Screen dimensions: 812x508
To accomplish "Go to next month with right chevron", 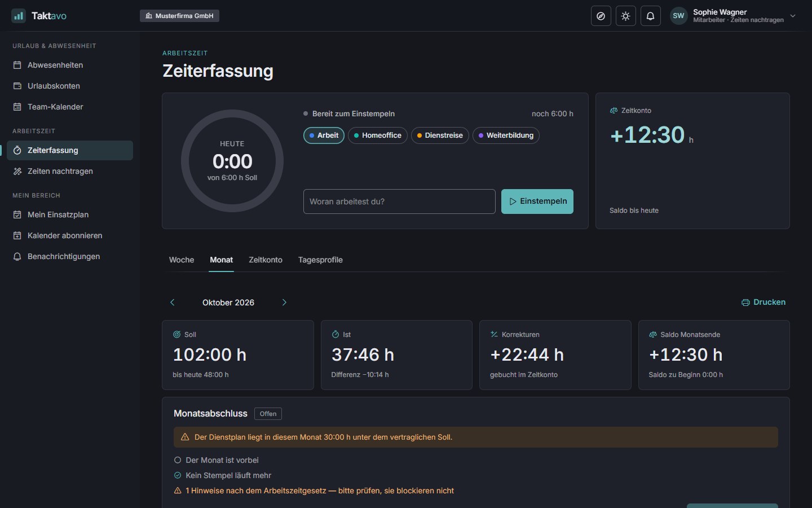I will tap(284, 303).
